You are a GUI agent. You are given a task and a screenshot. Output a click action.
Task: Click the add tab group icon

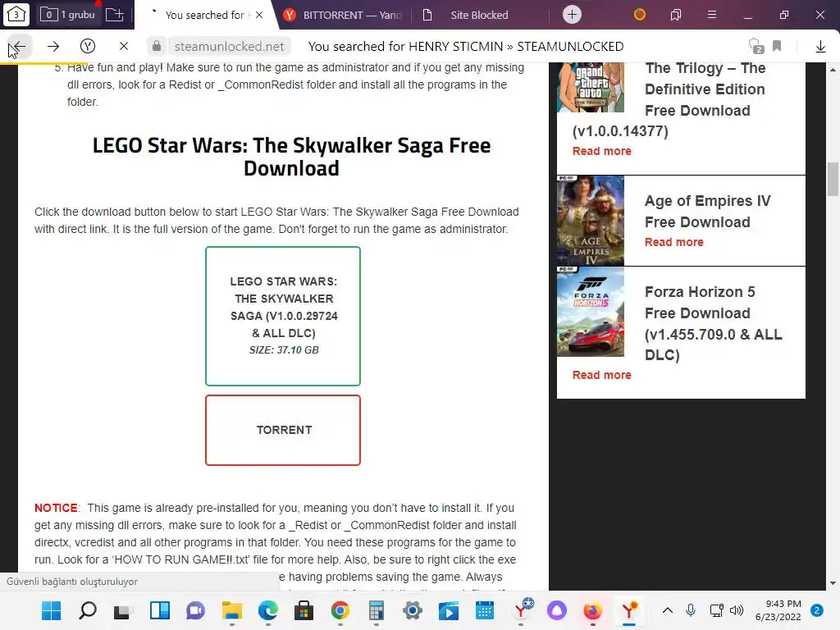pos(114,15)
